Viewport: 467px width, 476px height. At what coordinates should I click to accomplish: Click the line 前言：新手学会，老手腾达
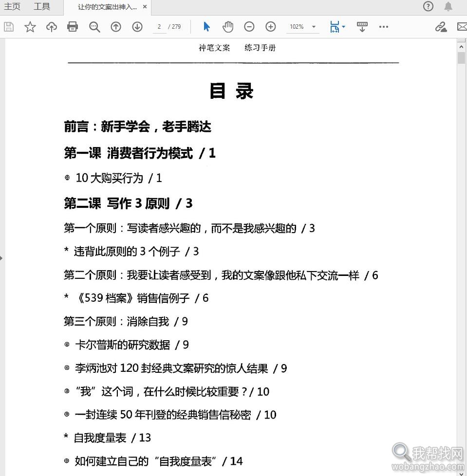137,127
